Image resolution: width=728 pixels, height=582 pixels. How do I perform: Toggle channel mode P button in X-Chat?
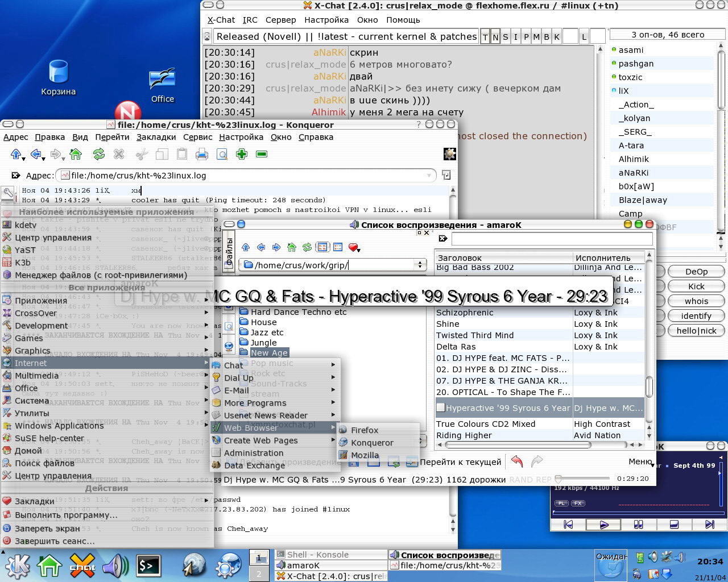point(526,37)
